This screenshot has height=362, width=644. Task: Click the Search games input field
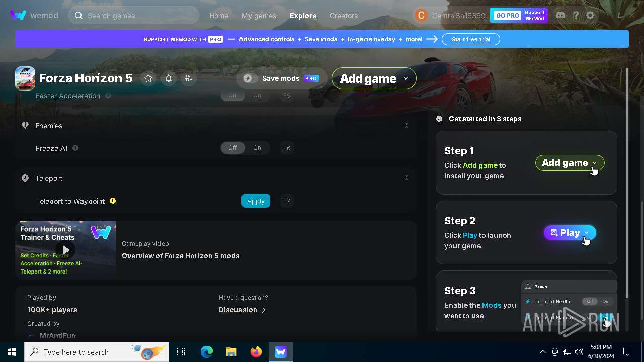[x=134, y=15]
